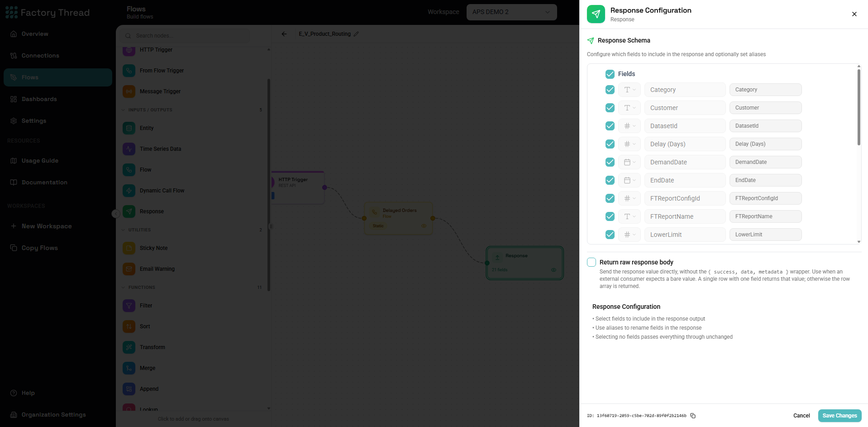868x427 pixels.
Task: Click the Flow node icon in palette
Action: pyautogui.click(x=129, y=170)
